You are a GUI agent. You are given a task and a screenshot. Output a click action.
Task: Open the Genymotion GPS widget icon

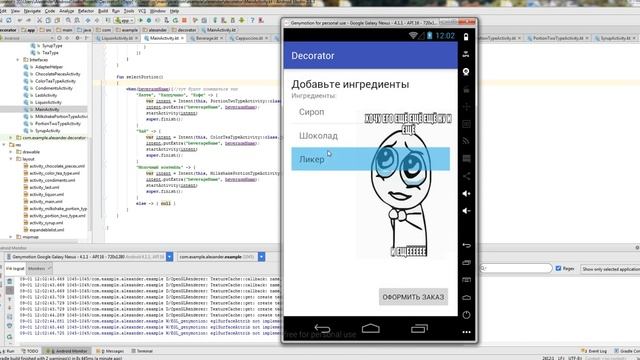pyautogui.click(x=466, y=54)
